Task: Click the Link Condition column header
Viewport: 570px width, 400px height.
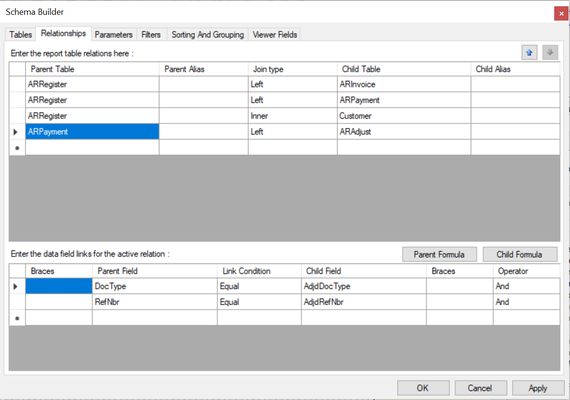Action: [x=259, y=271]
